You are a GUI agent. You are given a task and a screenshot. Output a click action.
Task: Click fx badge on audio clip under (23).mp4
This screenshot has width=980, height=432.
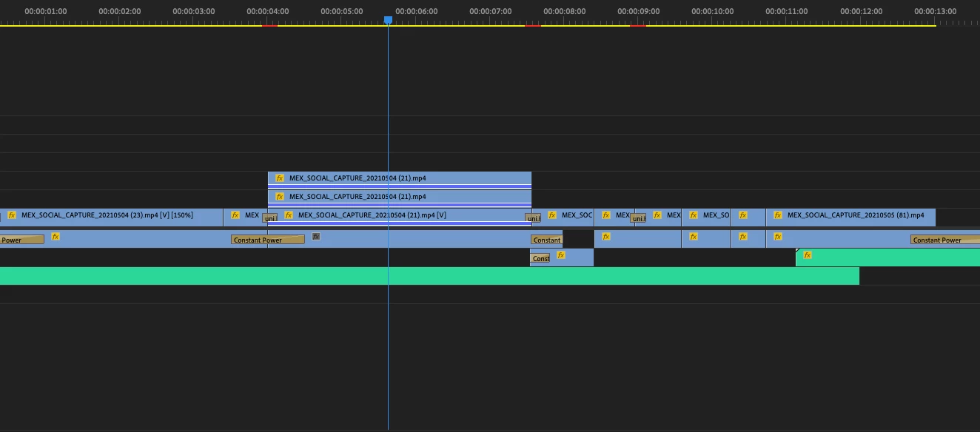point(56,237)
